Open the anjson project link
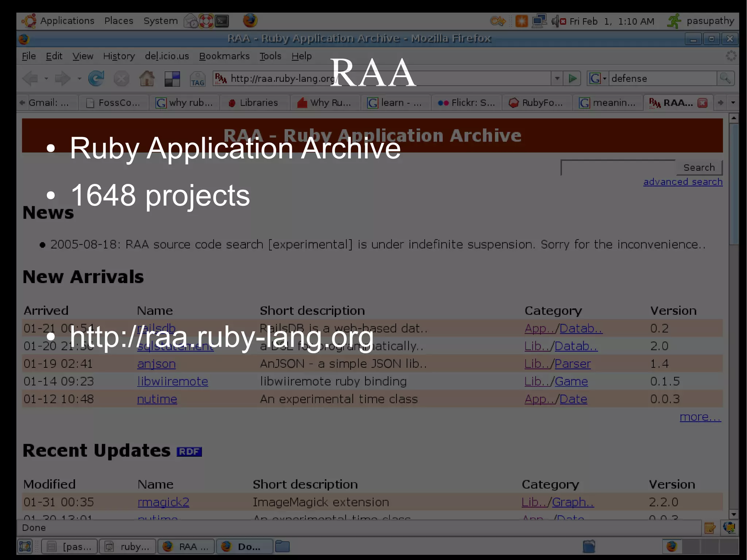Image resolution: width=747 pixels, height=560 pixels. [x=156, y=364]
